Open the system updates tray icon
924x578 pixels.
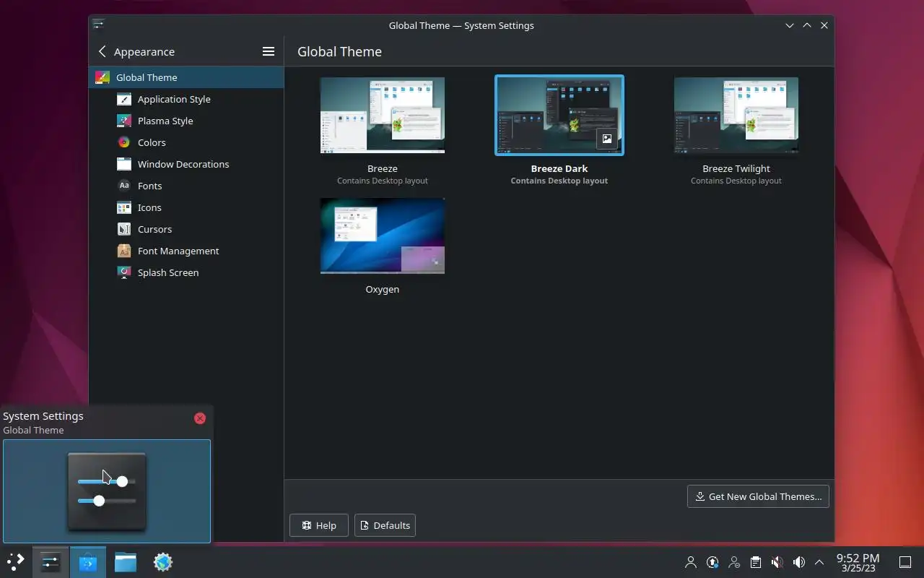pyautogui.click(x=712, y=562)
